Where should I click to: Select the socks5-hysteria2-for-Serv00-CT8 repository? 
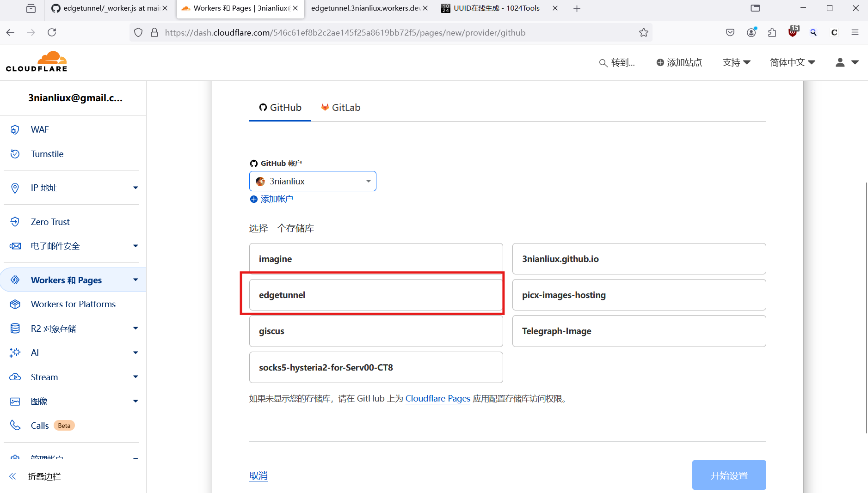click(376, 367)
